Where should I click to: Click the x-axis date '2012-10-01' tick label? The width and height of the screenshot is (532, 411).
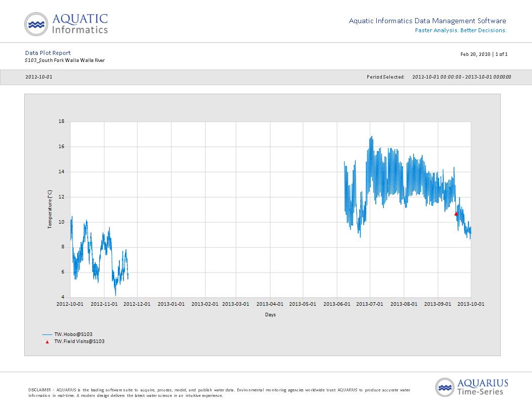(70, 304)
